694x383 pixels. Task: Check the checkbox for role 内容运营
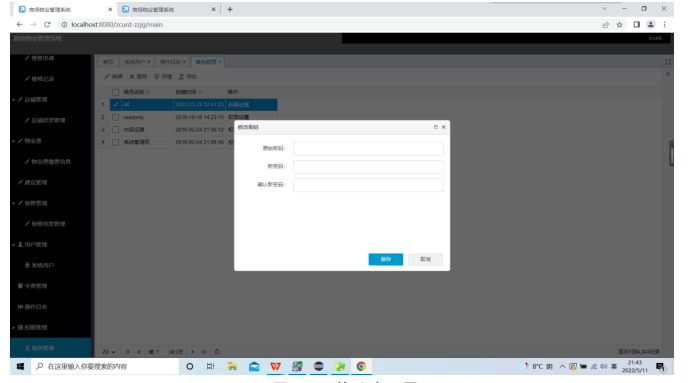click(x=116, y=130)
